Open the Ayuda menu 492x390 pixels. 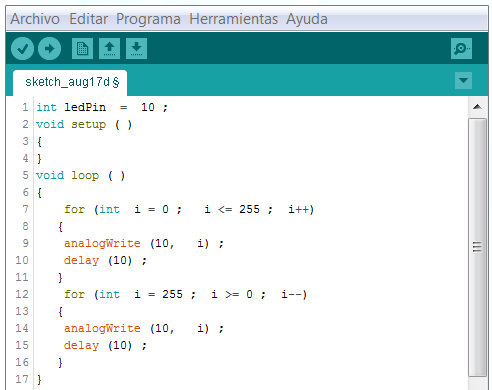pos(307,19)
